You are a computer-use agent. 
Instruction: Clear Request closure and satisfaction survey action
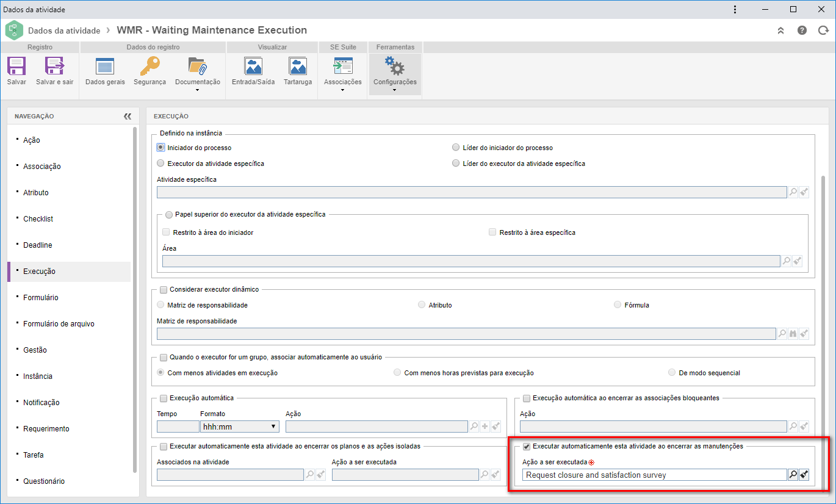[804, 475]
